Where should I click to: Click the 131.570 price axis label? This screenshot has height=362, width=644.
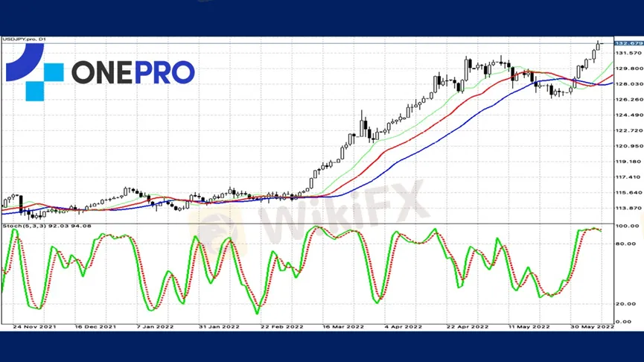(629, 53)
